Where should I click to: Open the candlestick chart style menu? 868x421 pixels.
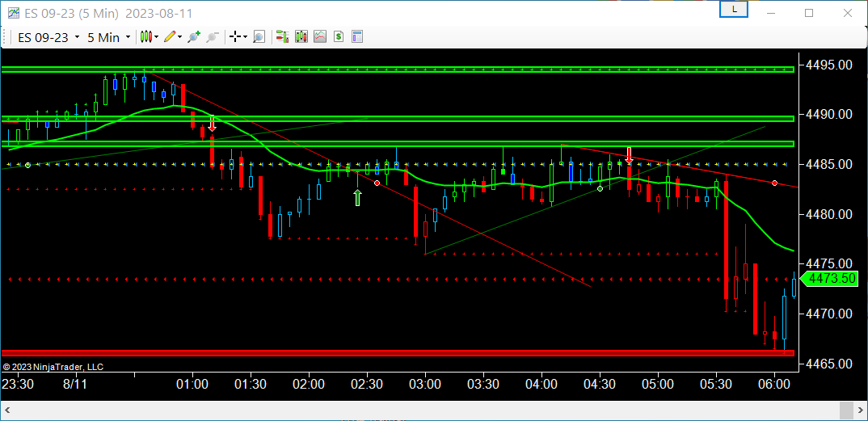tap(149, 37)
